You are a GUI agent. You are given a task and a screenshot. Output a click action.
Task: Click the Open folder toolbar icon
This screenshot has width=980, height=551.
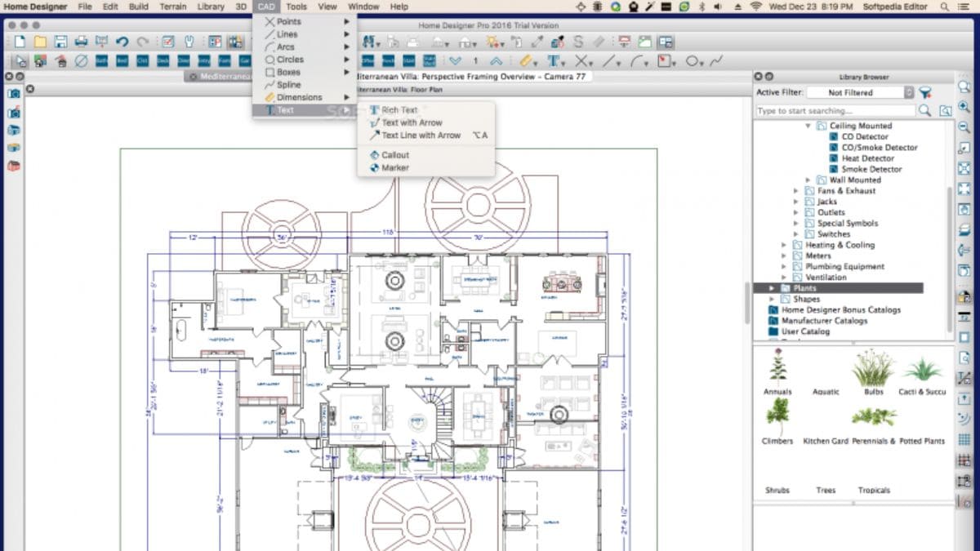tap(38, 42)
